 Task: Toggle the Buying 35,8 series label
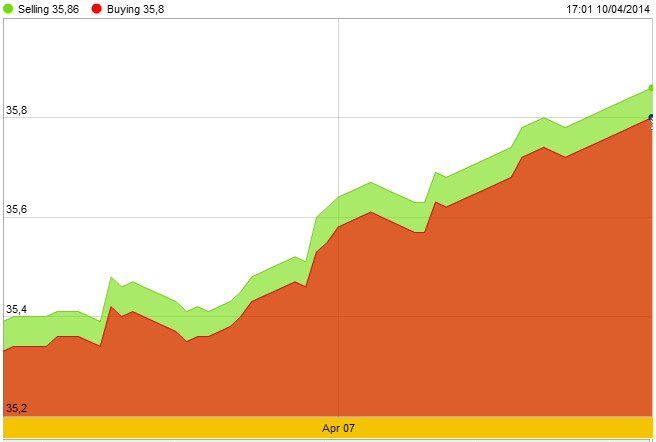click(138, 8)
